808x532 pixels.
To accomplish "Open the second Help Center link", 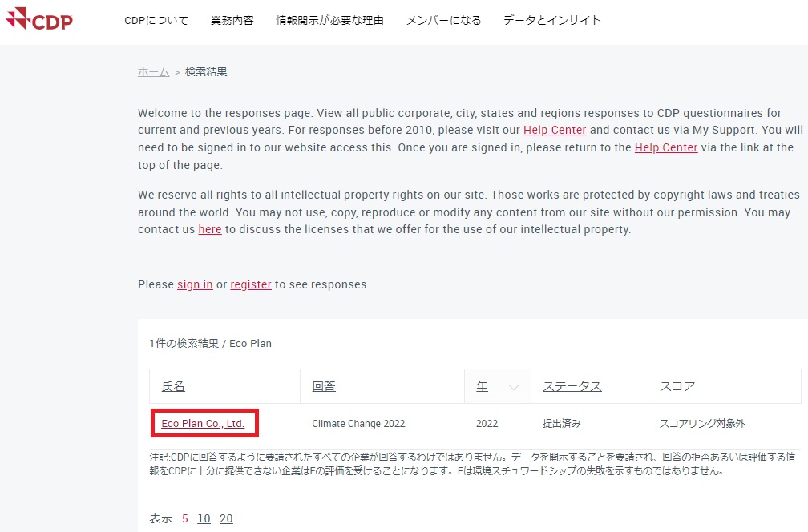I will [x=666, y=147].
